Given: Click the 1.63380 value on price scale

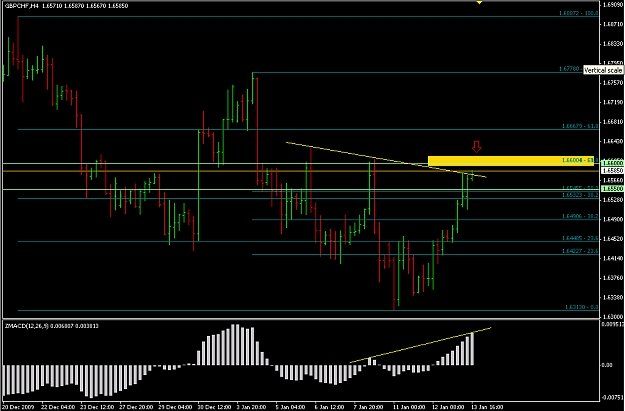Looking at the screenshot, I should pyautogui.click(x=613, y=297).
